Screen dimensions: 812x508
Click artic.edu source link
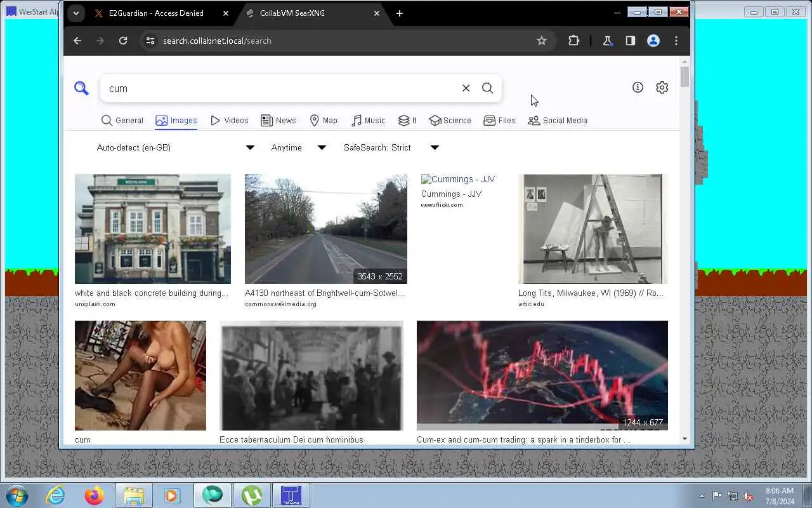tap(531, 304)
